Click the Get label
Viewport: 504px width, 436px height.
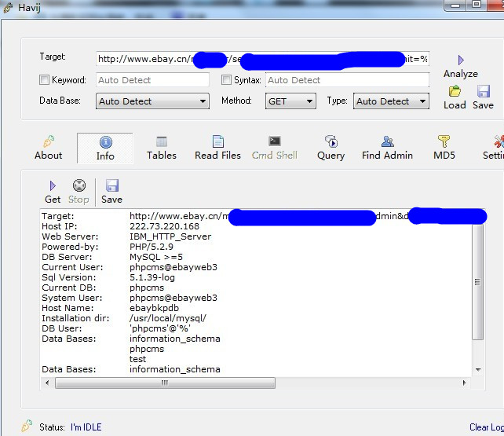pyautogui.click(x=53, y=200)
